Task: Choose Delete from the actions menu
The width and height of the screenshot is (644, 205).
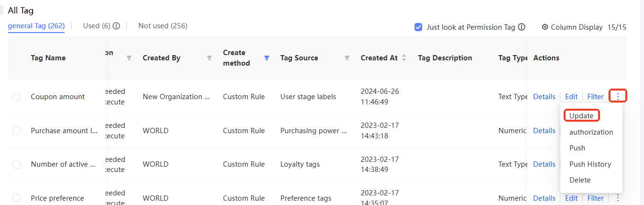Action: pyautogui.click(x=580, y=180)
